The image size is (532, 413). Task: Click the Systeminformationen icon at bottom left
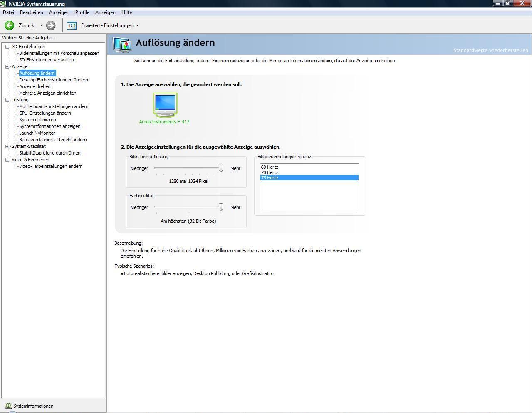[8, 406]
